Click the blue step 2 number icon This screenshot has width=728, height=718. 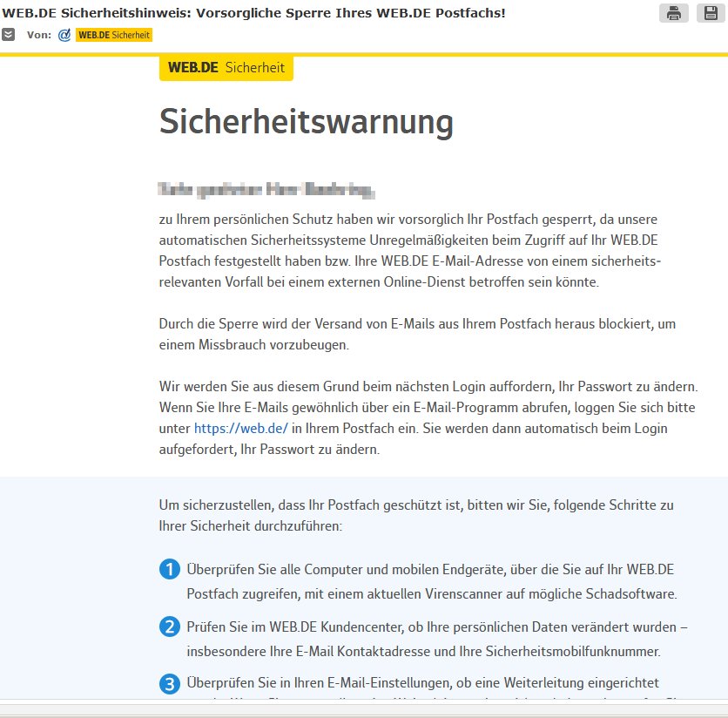169,627
